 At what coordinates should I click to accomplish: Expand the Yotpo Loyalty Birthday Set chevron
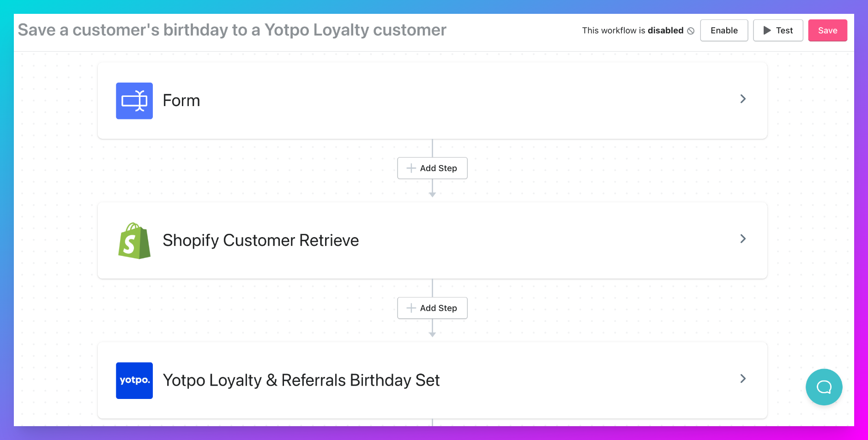click(743, 379)
